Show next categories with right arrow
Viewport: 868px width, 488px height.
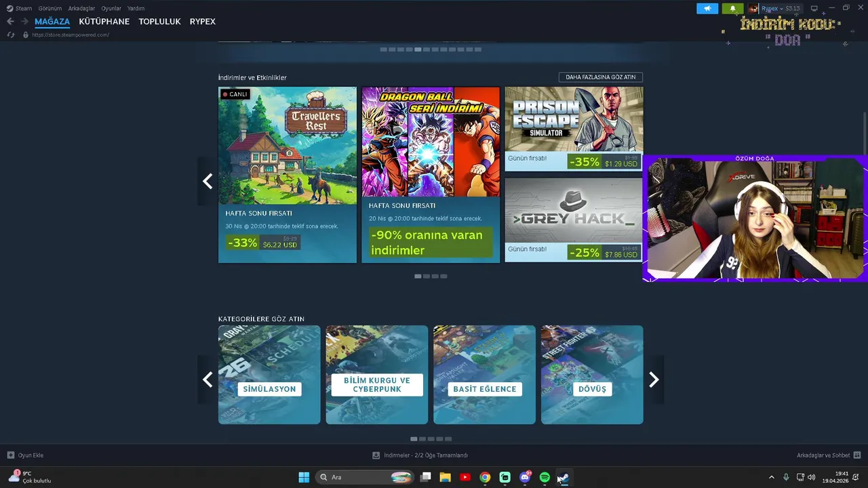click(x=654, y=380)
